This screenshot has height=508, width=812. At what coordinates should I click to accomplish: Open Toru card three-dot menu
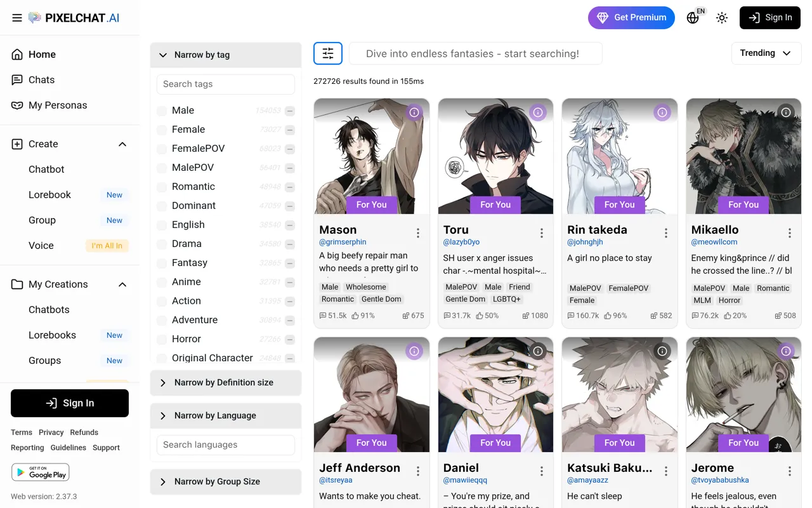[x=542, y=233]
